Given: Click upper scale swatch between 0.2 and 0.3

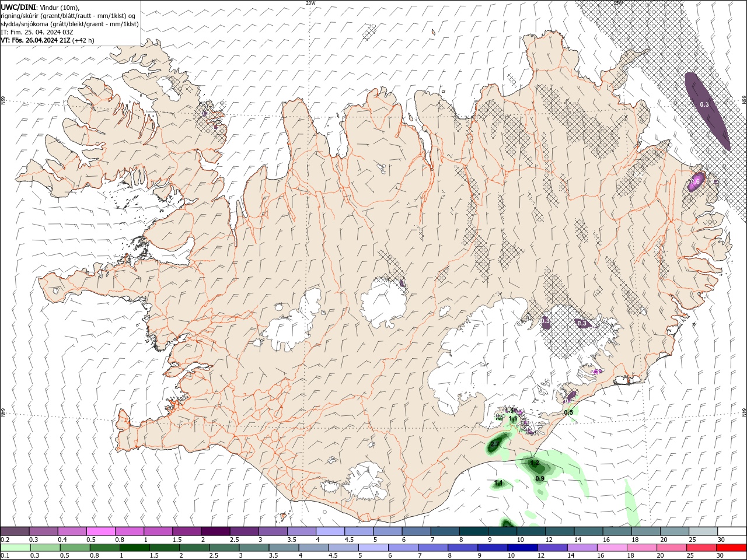Looking at the screenshot, I should [x=15, y=531].
